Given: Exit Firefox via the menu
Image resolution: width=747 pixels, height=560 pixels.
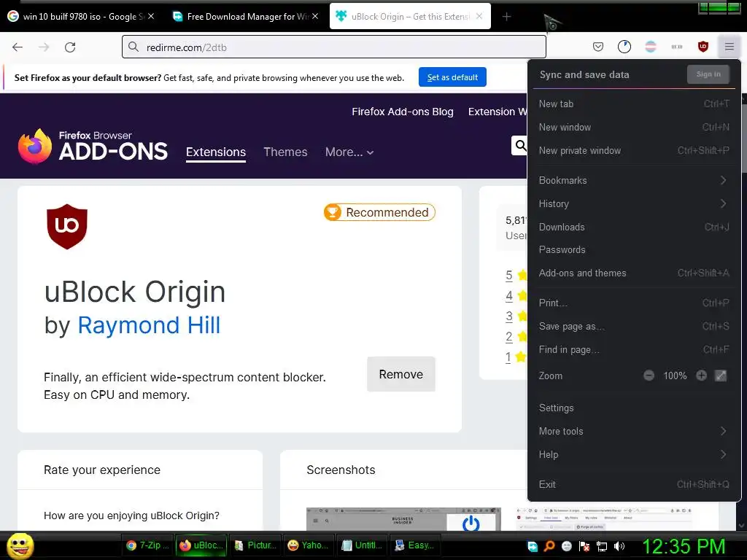Looking at the screenshot, I should [x=634, y=484].
